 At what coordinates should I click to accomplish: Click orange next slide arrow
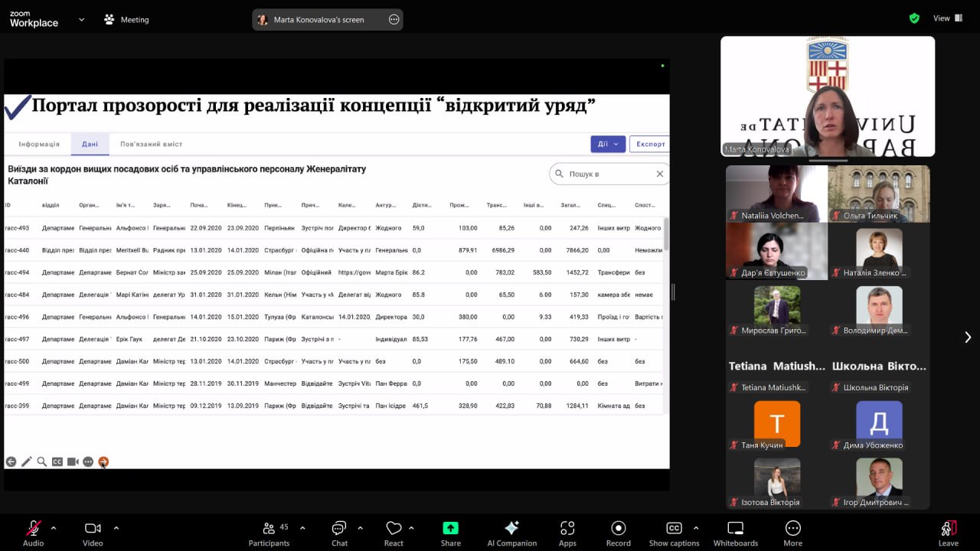pos(103,461)
